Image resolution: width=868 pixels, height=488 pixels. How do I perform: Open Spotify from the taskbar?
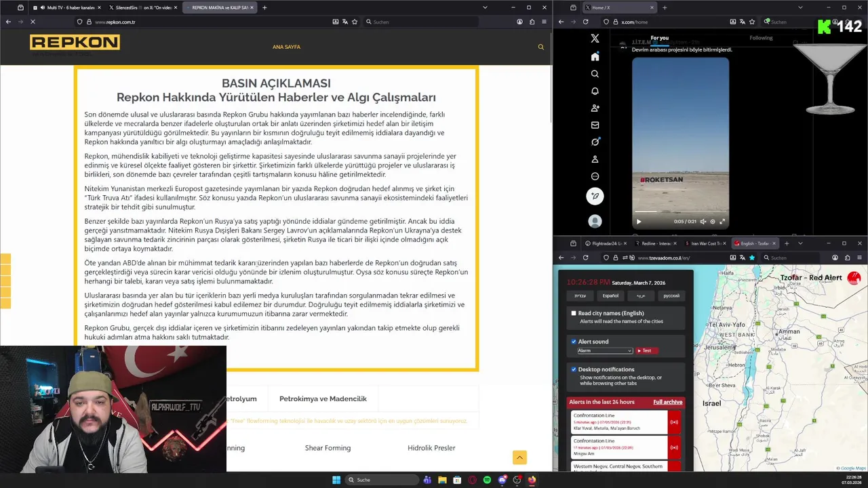[487, 480]
